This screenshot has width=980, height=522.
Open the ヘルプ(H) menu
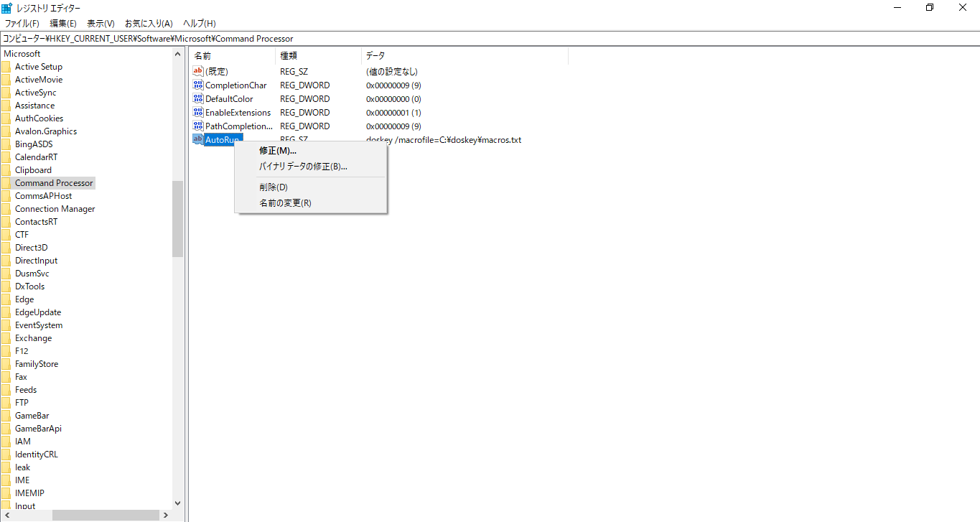tap(200, 24)
